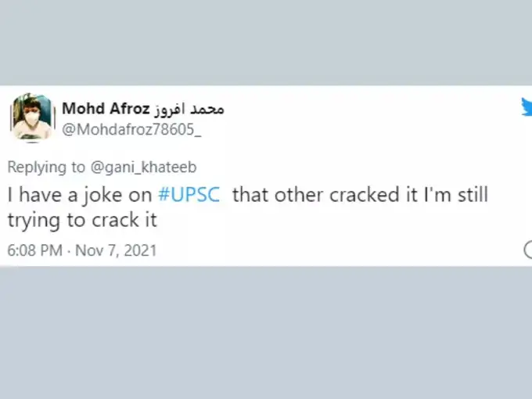This screenshot has height=399, width=532.
Task: Click the gray area below the tweet
Action: pos(266,332)
